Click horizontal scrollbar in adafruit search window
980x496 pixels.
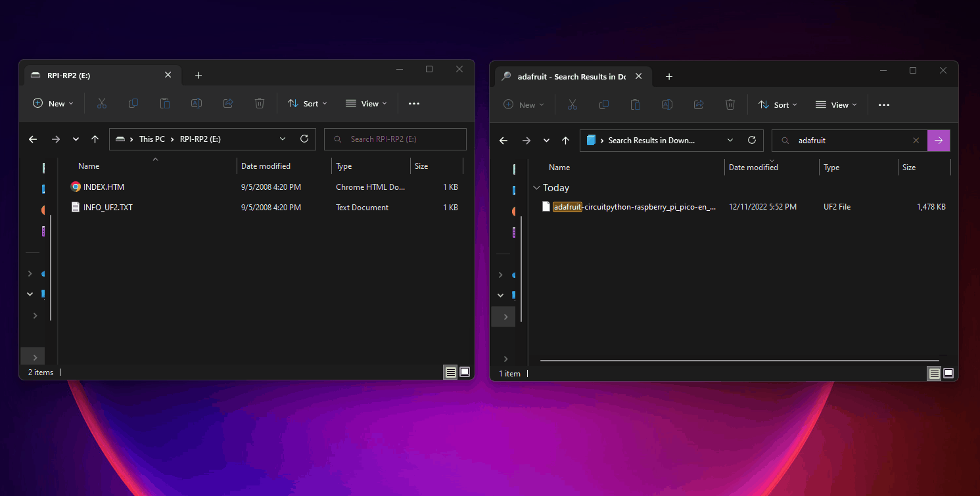[739, 360]
